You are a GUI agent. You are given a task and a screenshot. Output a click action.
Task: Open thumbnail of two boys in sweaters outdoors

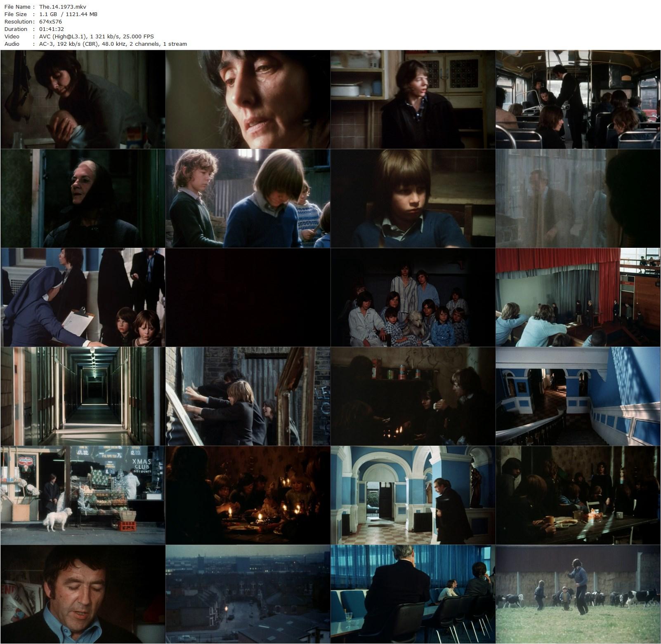coord(248,198)
